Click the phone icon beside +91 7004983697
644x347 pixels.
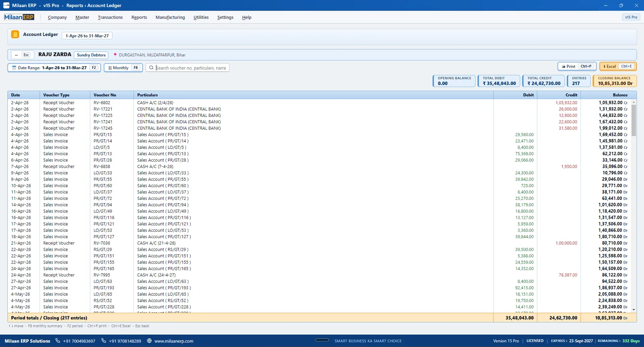[58, 341]
